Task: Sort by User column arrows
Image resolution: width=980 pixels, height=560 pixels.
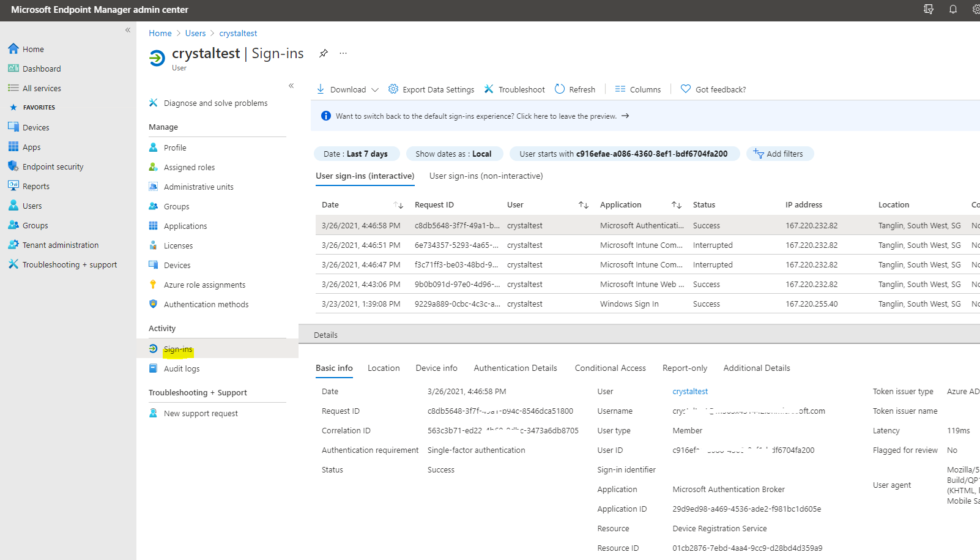Action: pos(584,205)
